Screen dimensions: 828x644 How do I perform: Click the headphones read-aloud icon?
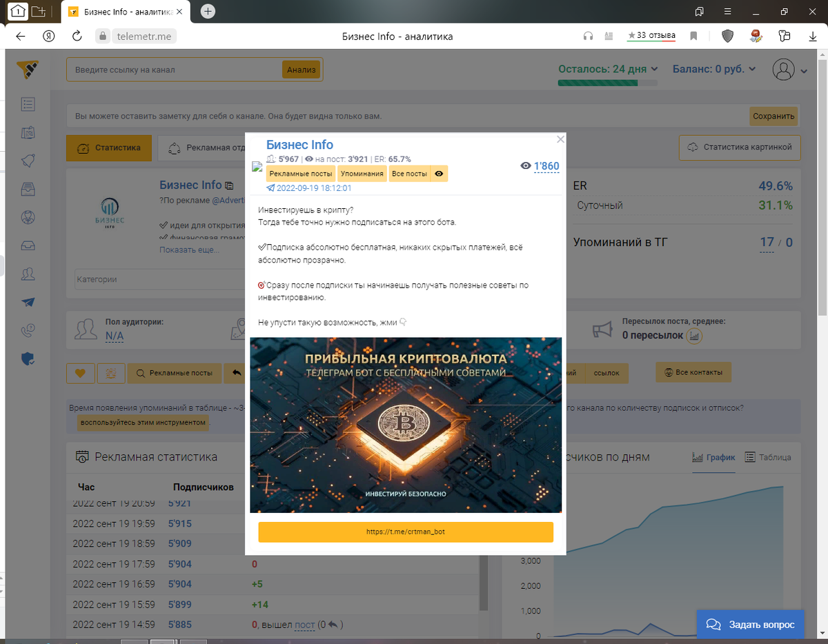[x=588, y=36]
